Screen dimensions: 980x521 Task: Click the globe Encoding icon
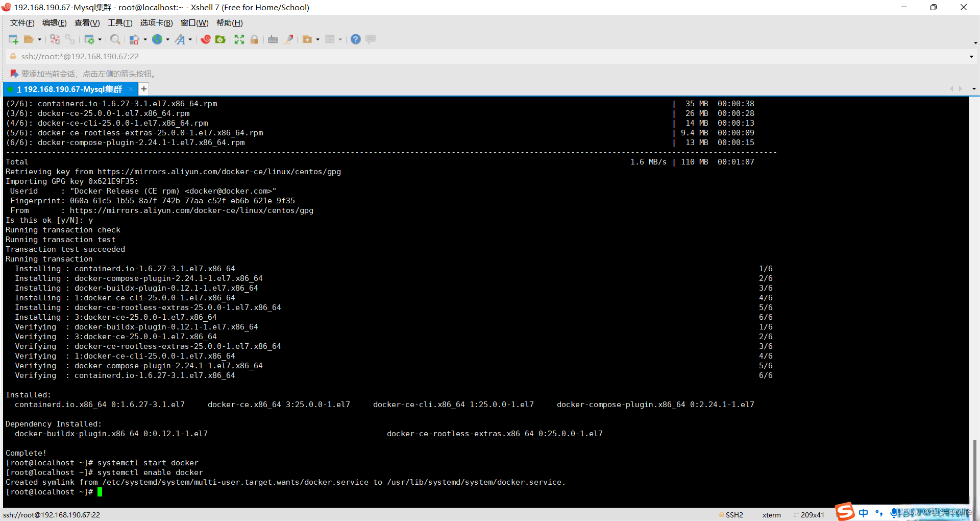click(157, 39)
